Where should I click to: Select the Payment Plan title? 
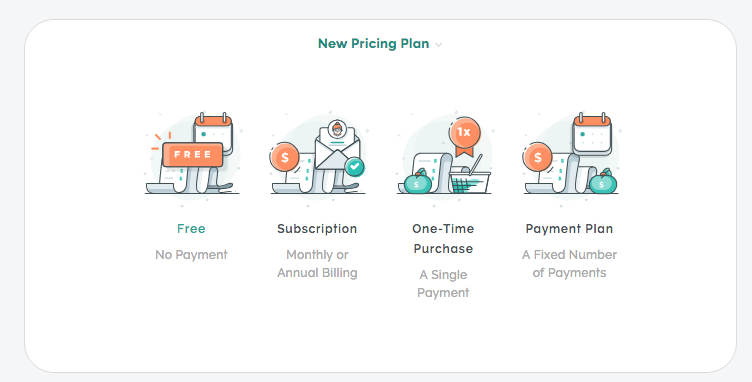569,229
